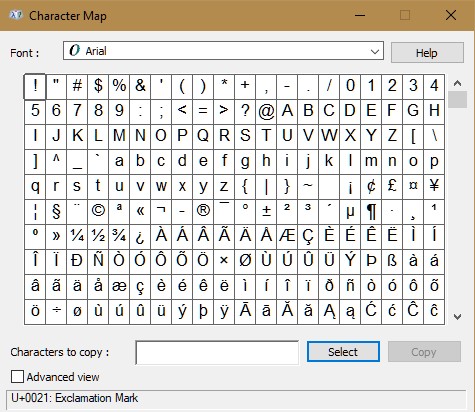475x412 pixels.
Task: Select the capital Ĉ character
Action: point(413,312)
